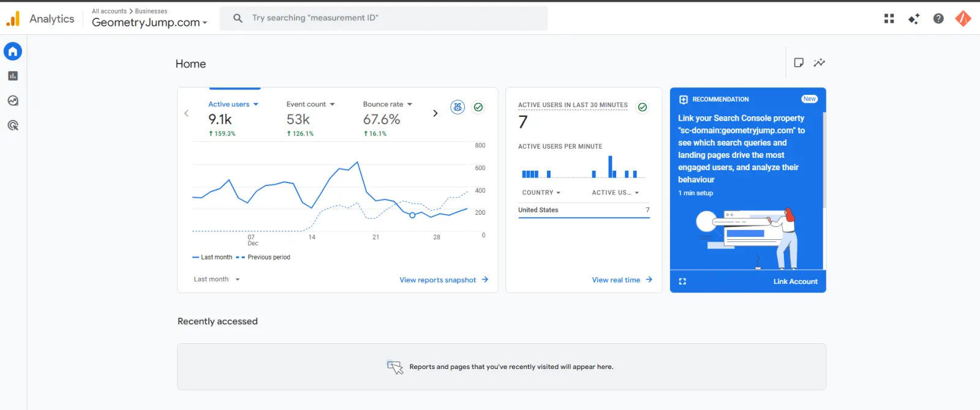Screen dimensions: 980x410
Task: Go to previous metrics with left chevron
Action: [x=186, y=113]
